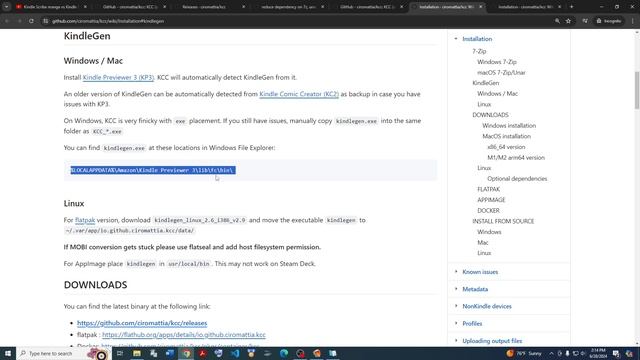Click the page vertical scrollbar thumb

tap(637, 90)
